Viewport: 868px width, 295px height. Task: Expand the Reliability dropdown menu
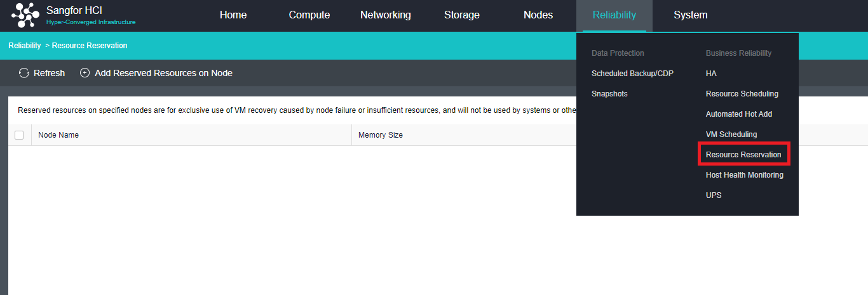click(614, 15)
